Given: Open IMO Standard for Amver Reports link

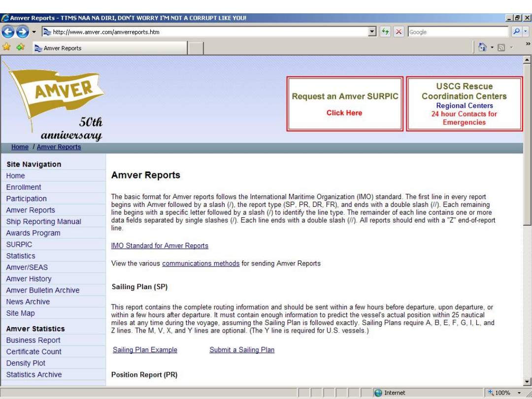Looking at the screenshot, I should pyautogui.click(x=160, y=246).
